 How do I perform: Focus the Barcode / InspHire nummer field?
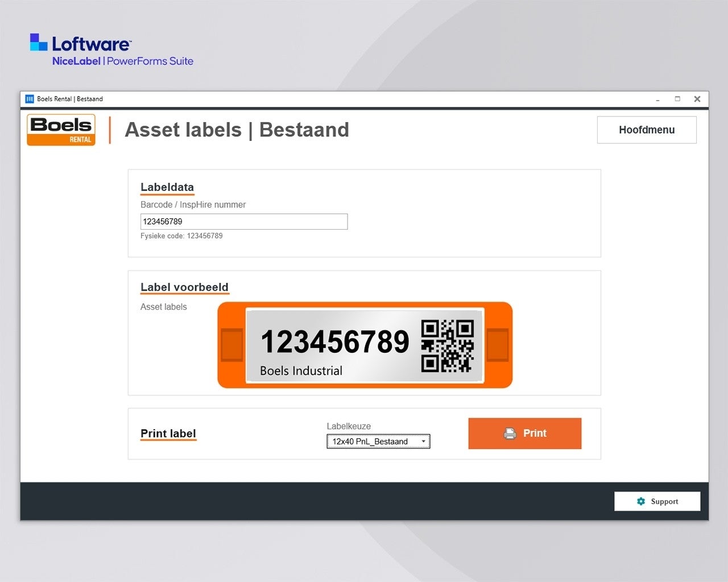coord(243,222)
